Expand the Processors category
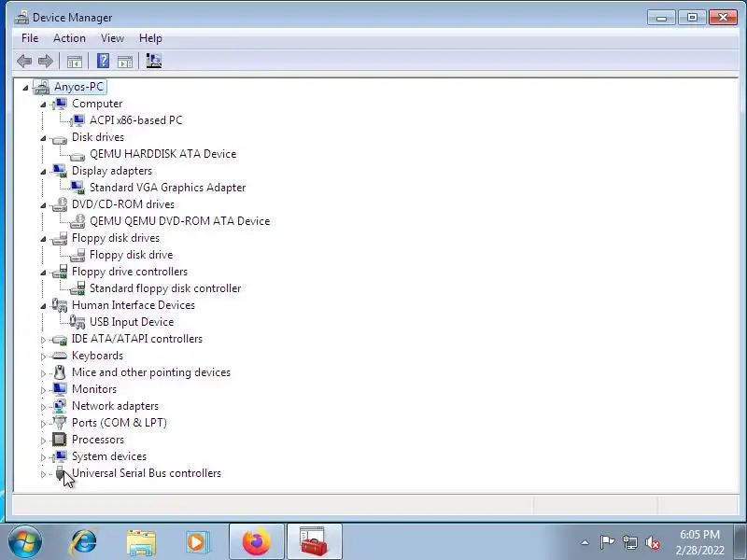 point(43,441)
